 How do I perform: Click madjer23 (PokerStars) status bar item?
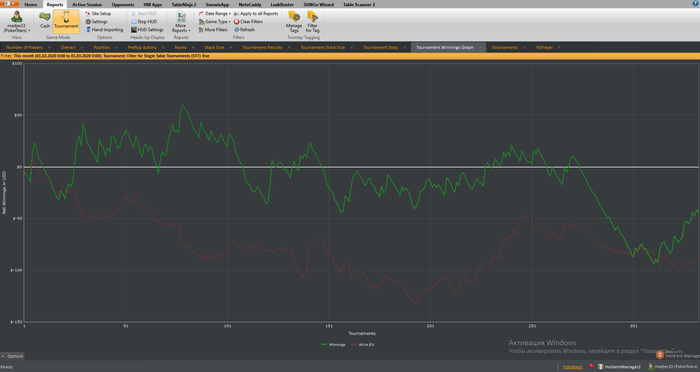[x=673, y=367]
